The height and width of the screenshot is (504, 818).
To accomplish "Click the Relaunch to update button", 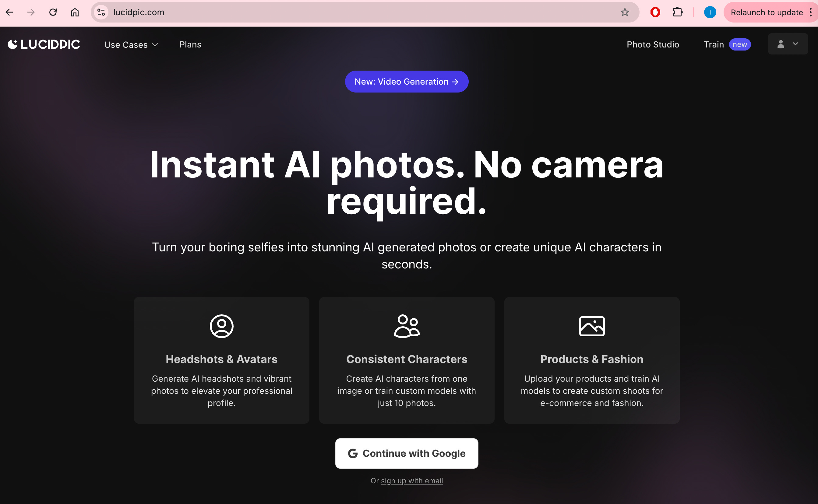I will pos(766,12).
